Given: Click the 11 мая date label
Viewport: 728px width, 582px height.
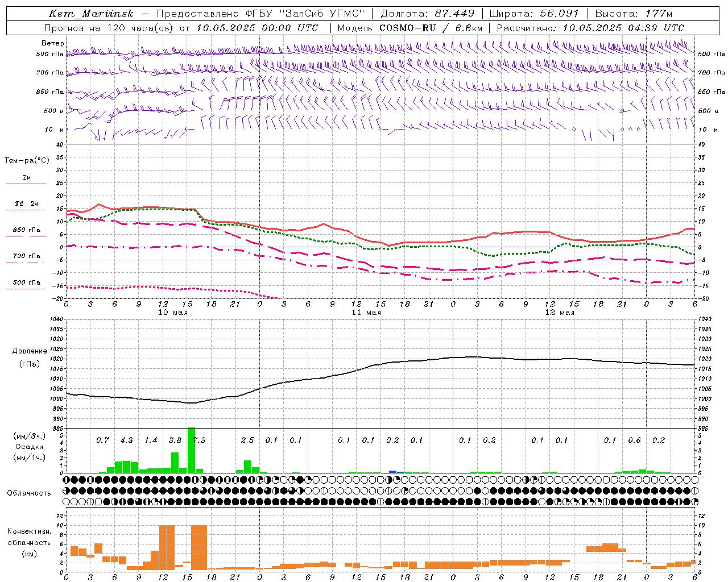Looking at the screenshot, I should tap(366, 313).
